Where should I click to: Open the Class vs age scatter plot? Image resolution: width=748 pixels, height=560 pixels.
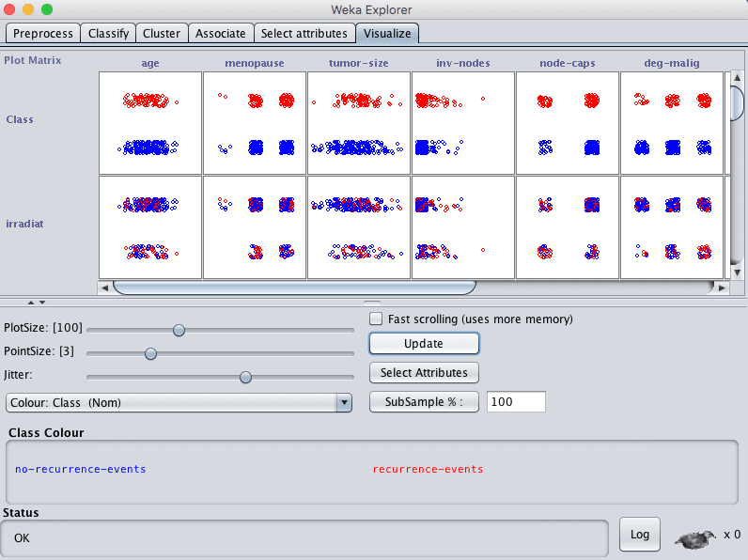[x=150, y=123]
